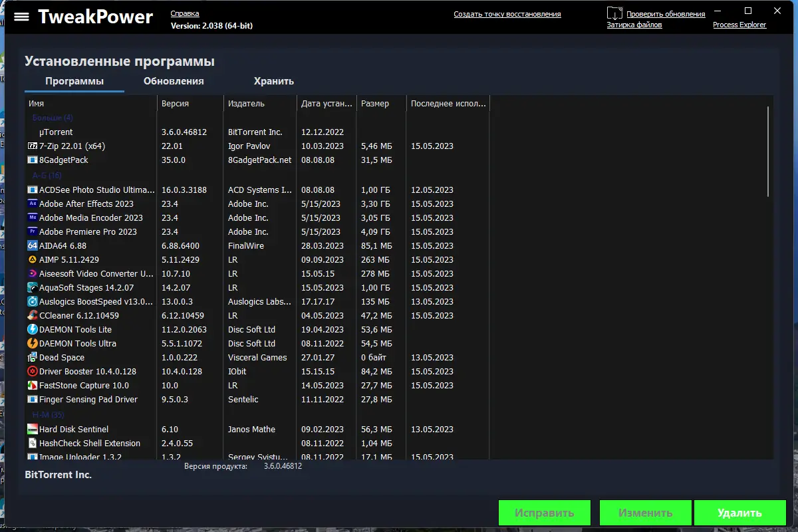
Task: Click the Исправить button
Action: pos(545,513)
